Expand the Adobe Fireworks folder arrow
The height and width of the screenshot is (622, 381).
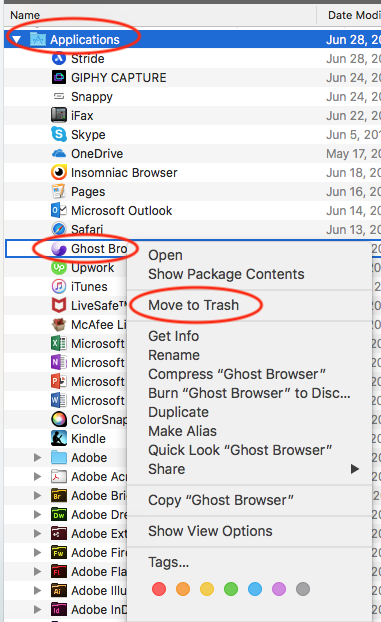(37, 553)
